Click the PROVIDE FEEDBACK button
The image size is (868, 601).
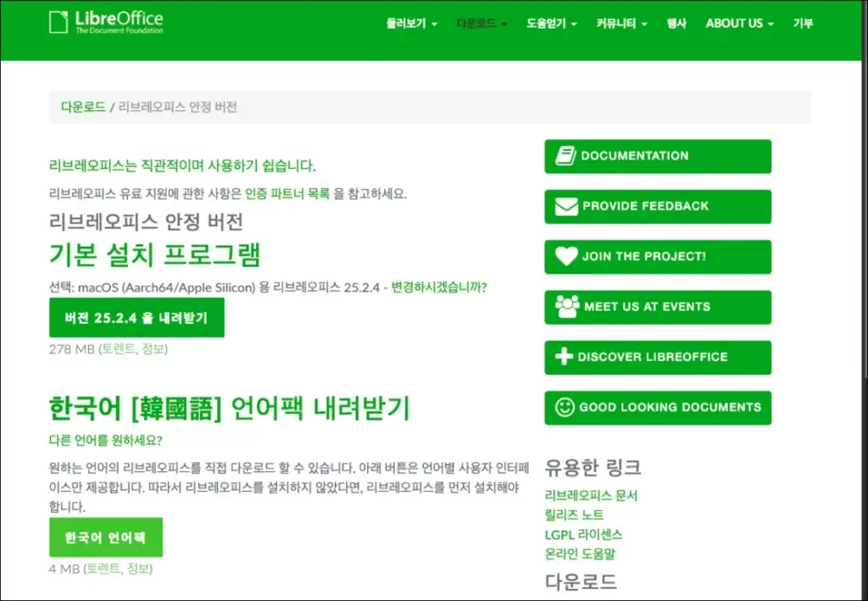[x=658, y=207]
